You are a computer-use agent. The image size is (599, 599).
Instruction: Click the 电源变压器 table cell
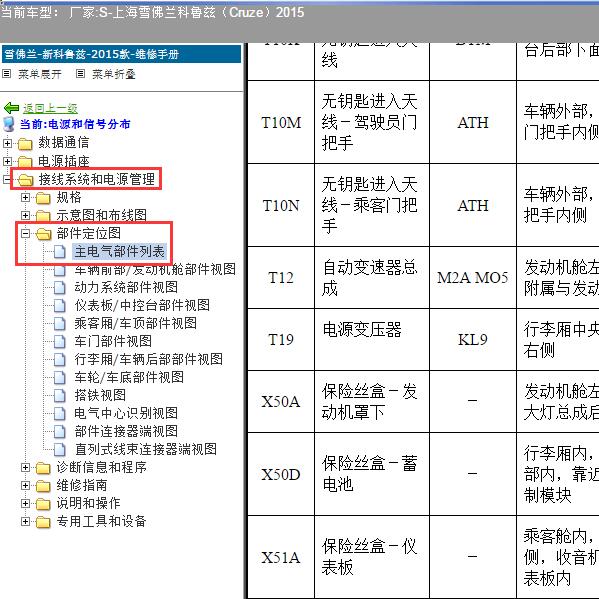click(372, 339)
